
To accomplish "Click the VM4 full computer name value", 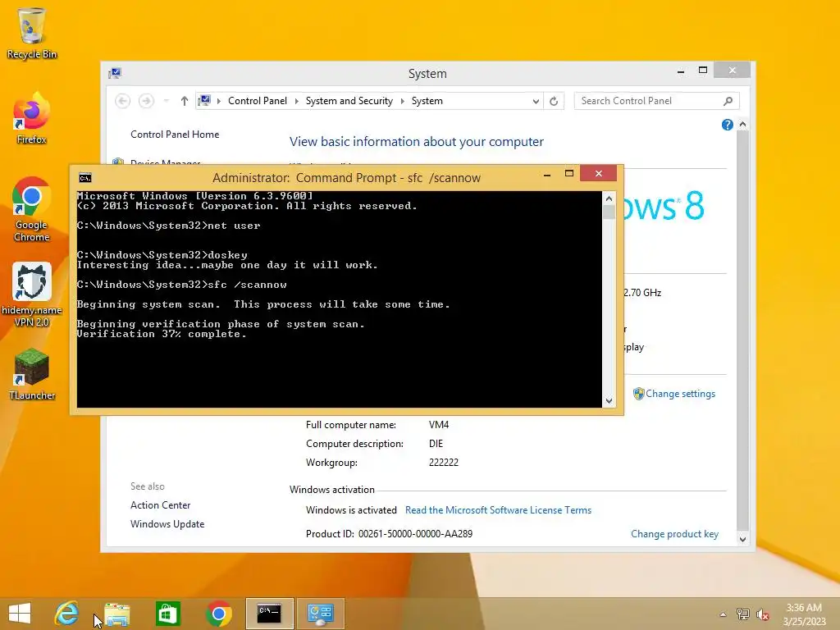I will pos(439,425).
